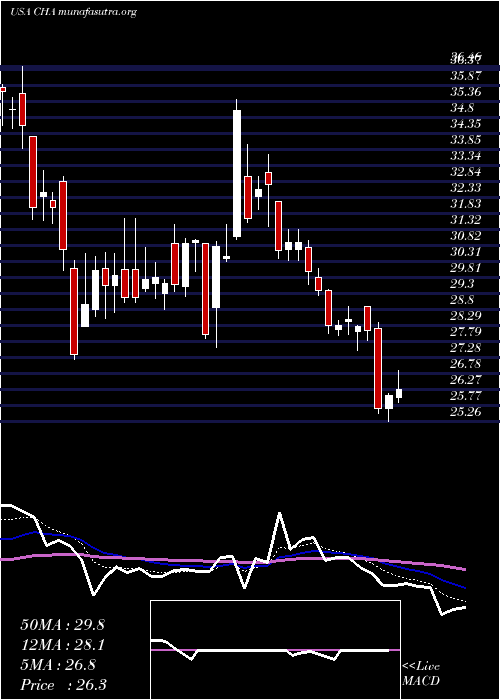The width and height of the screenshot is (500, 700).
Task: Click the 32.84 price axis label
Action: 466,172
